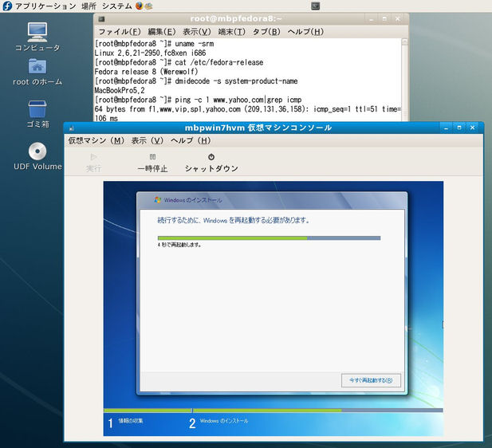Click the 'dmidecode -s system-product-name' command
492x448 pixels.
click(196, 81)
